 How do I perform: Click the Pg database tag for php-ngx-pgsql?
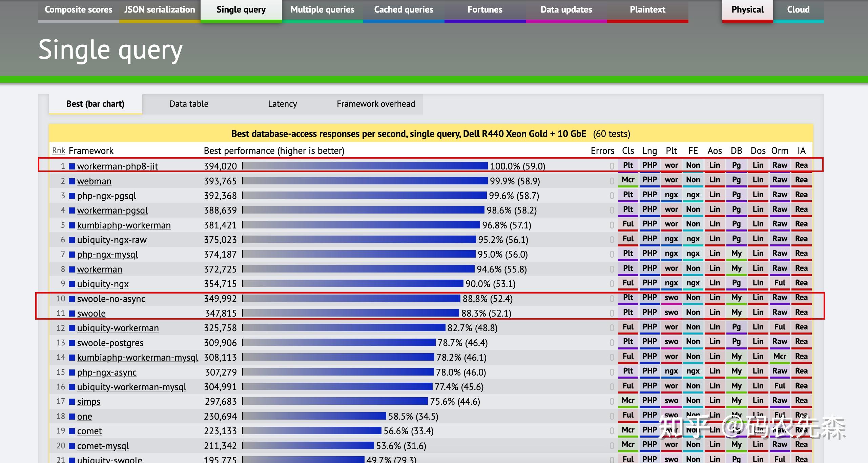(x=736, y=195)
